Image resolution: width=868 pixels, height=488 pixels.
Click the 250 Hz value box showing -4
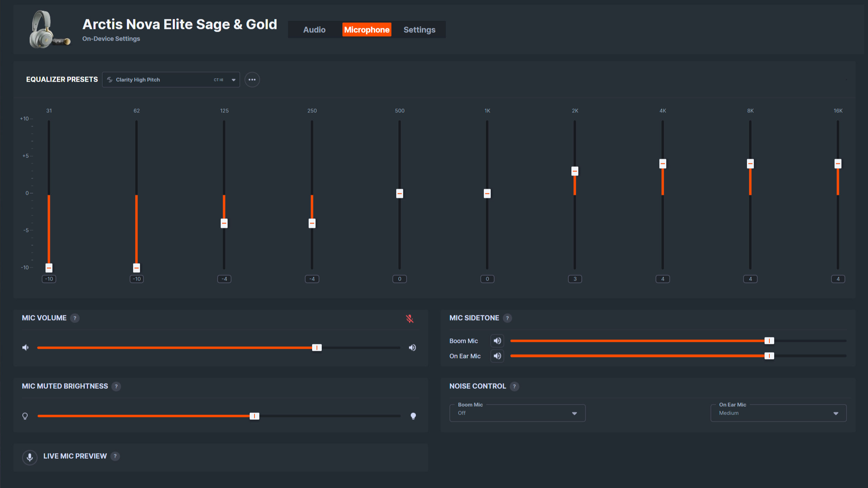[x=312, y=279]
